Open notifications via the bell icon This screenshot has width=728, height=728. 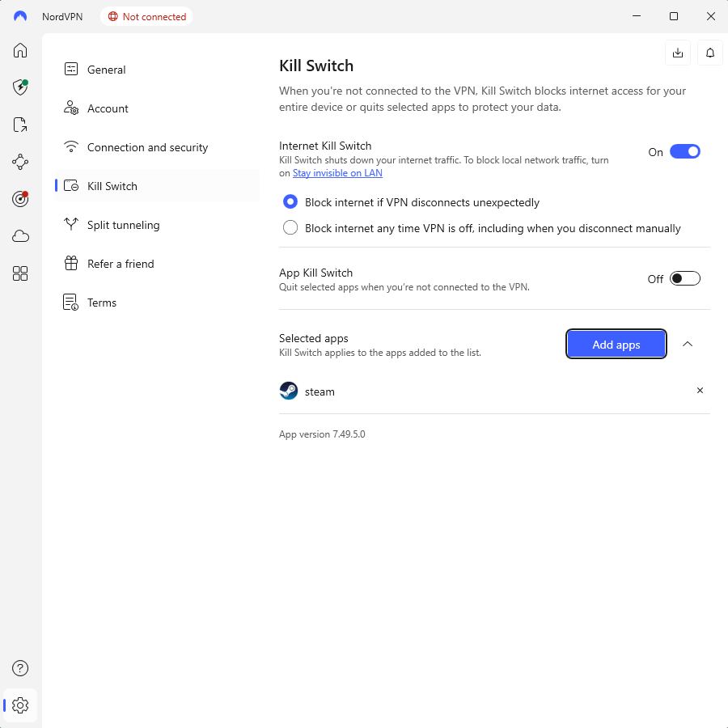[709, 52]
